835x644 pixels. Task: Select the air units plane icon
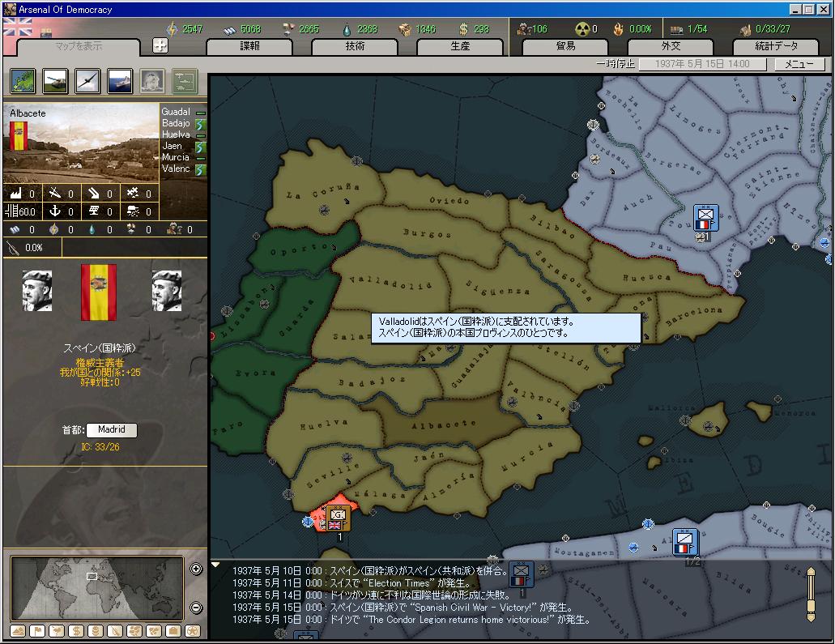click(x=87, y=82)
